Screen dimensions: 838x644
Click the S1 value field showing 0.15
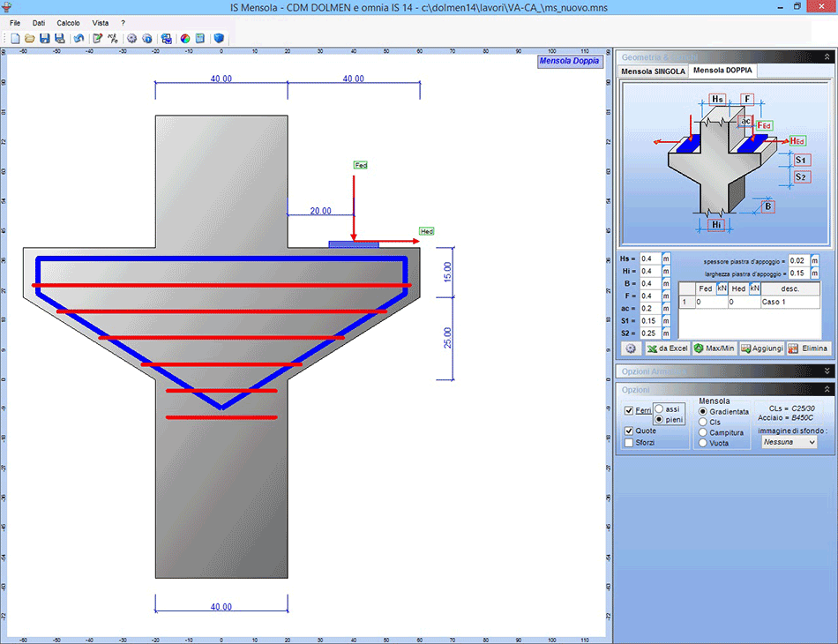coord(650,320)
